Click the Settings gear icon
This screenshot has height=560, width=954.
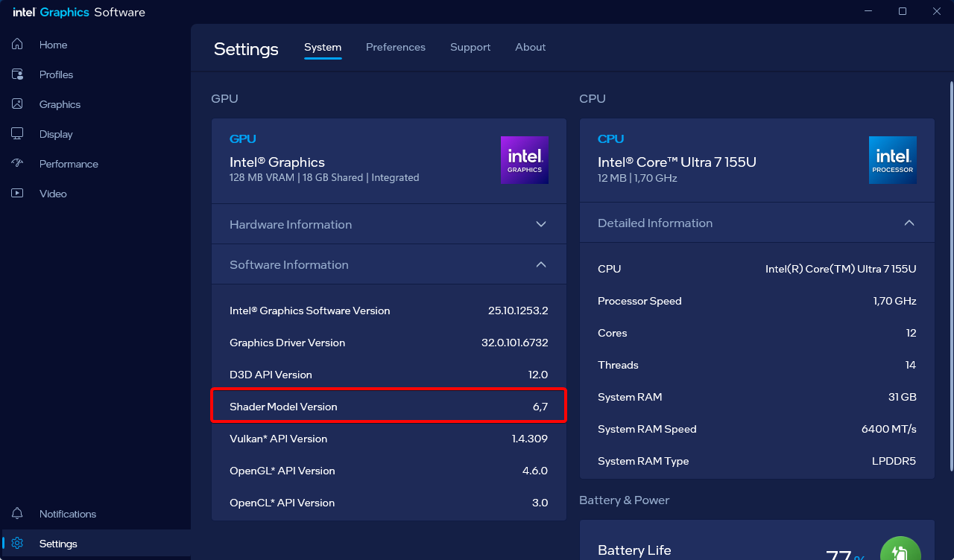[17, 544]
